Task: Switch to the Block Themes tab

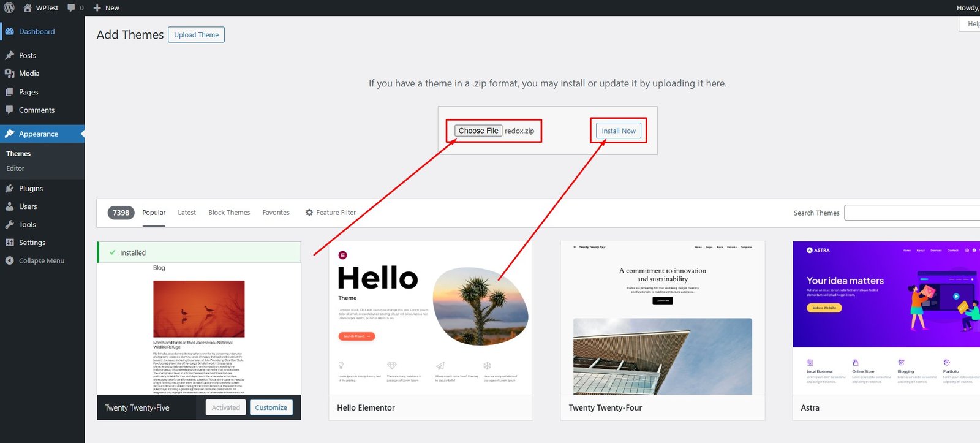Action: 229,213
